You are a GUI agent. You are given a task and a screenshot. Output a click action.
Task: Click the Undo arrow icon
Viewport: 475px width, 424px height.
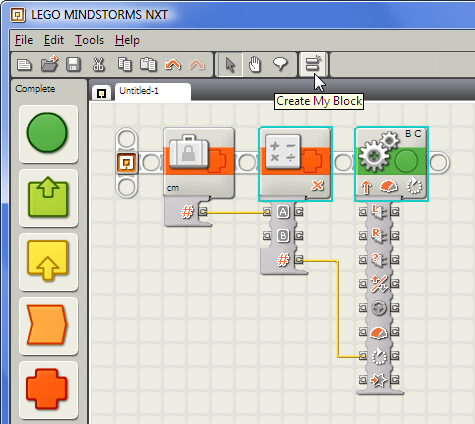coord(173,64)
